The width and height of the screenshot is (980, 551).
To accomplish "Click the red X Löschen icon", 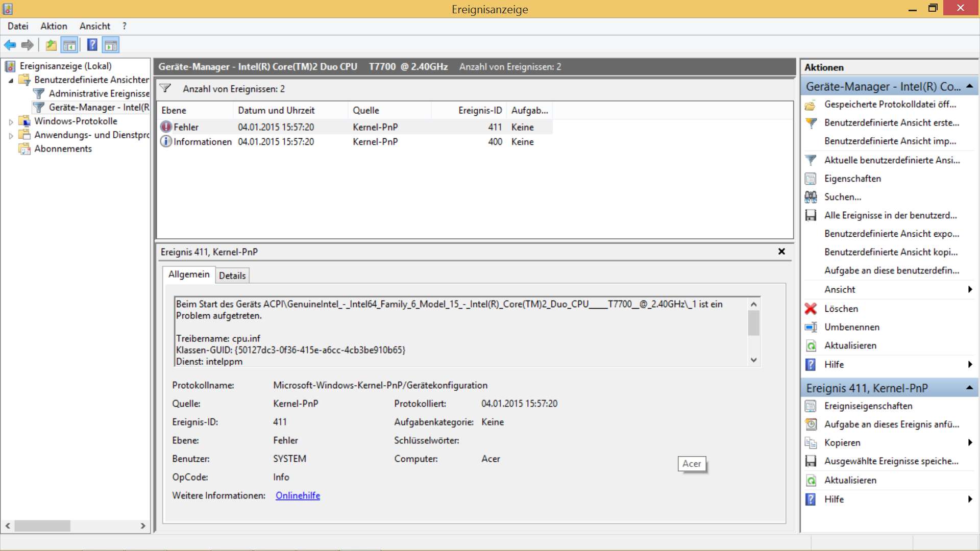I will (x=811, y=309).
